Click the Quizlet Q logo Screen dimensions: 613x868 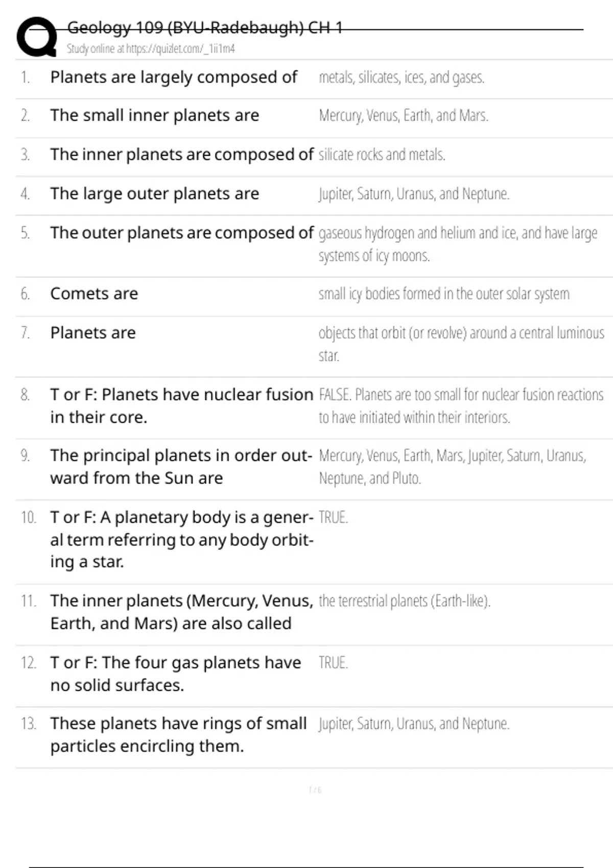(37, 37)
